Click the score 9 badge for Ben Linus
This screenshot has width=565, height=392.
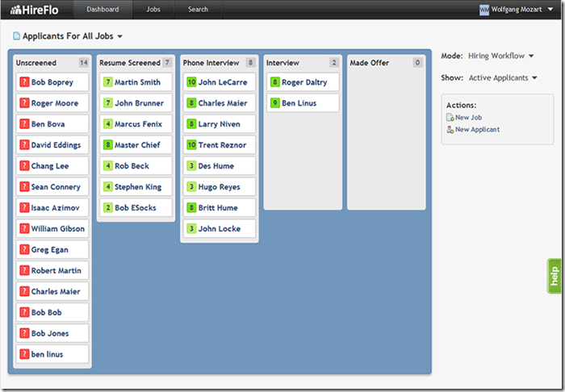(275, 103)
